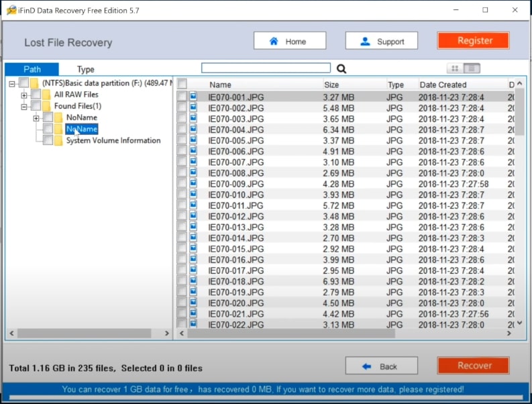Screen dimensions: 532x404
Task: Click the JPG file icon for IE070-010.JPG
Action: [x=193, y=195]
